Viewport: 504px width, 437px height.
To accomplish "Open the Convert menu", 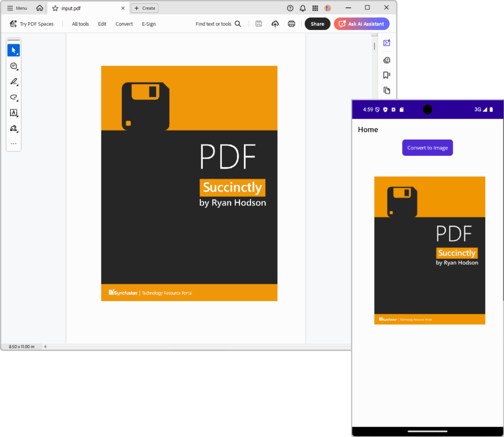I will pos(124,24).
